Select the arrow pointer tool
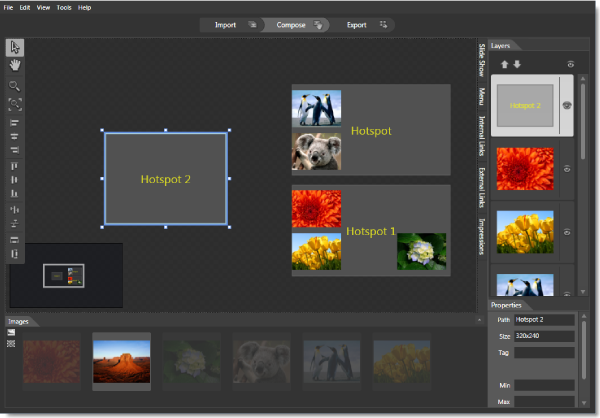 coord(14,47)
